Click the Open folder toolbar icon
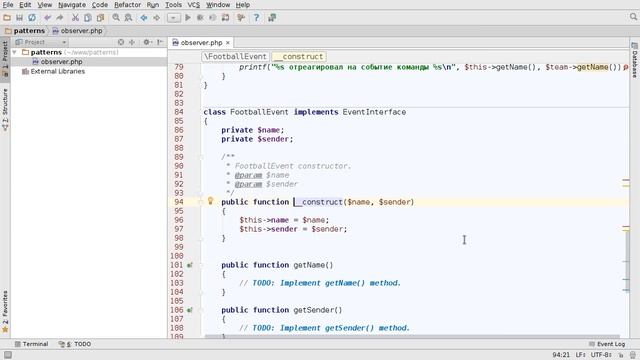Screen dimensions: 640x360 (7, 18)
